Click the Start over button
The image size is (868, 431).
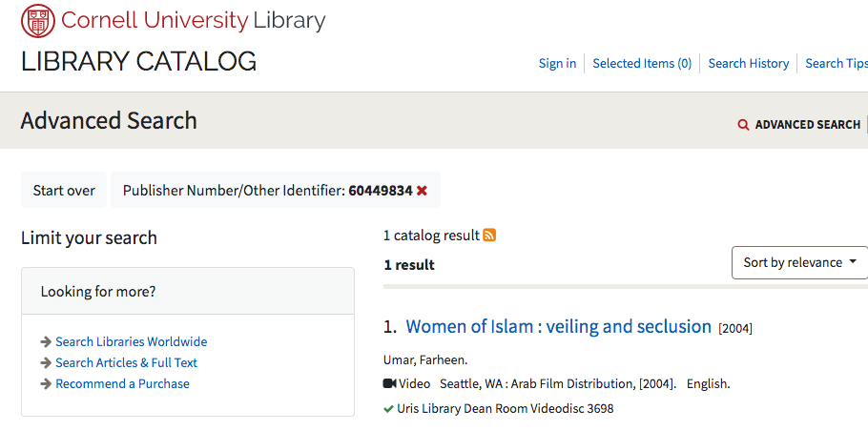coord(64,191)
